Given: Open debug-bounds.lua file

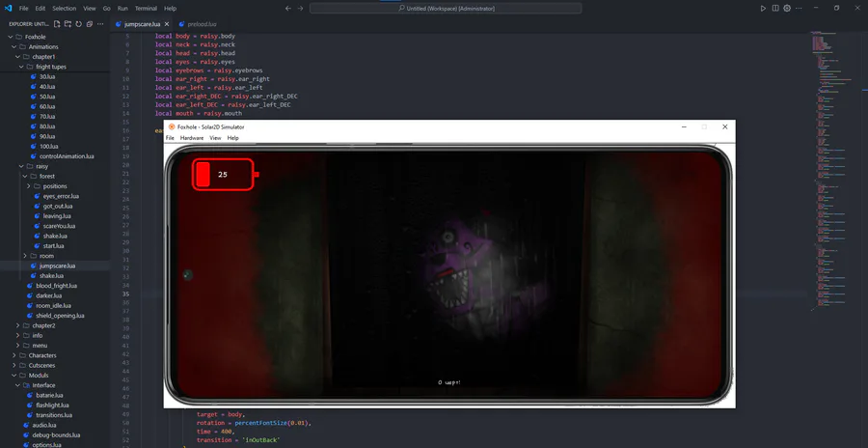Looking at the screenshot, I should pos(55,435).
